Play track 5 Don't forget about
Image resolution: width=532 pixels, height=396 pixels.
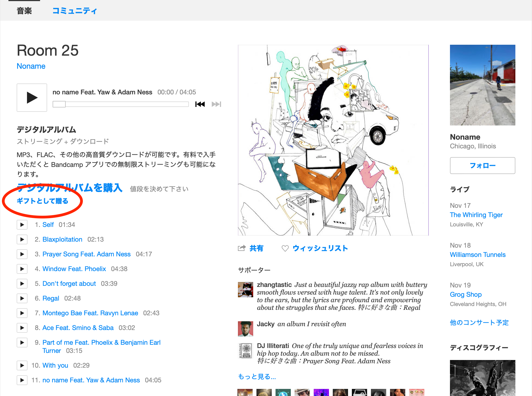coord(22,284)
